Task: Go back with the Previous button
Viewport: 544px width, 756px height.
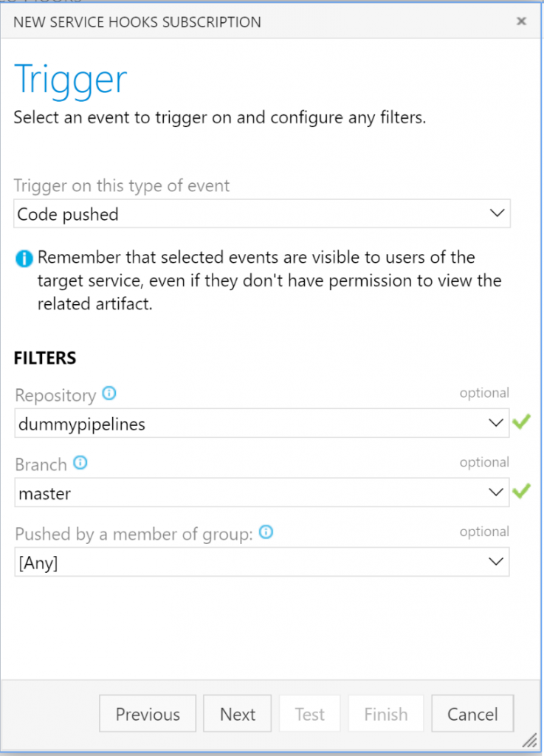Action: pyautogui.click(x=148, y=714)
